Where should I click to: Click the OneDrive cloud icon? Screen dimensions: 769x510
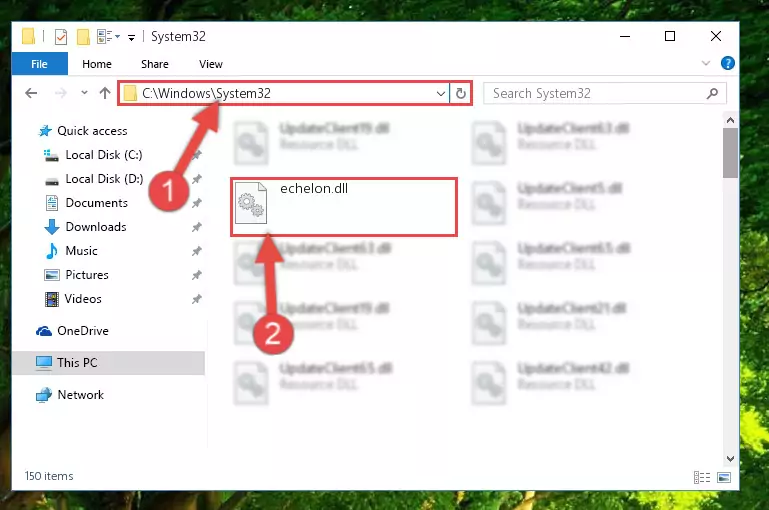pyautogui.click(x=44, y=332)
